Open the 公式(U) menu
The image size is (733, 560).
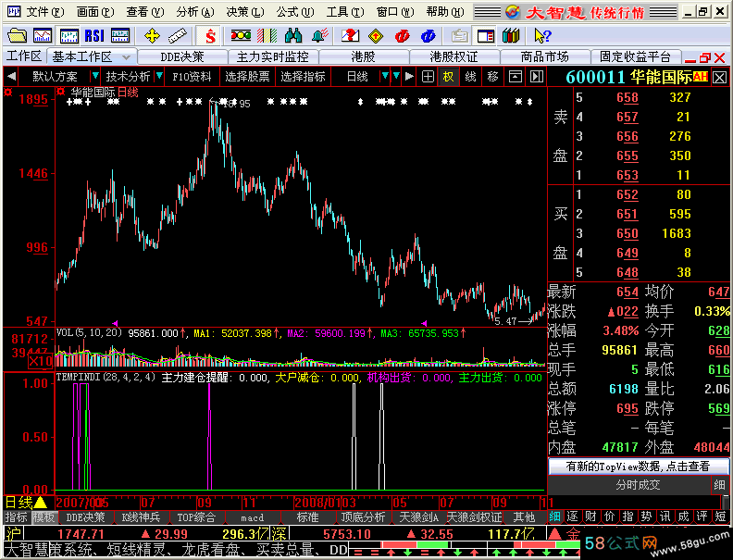coord(295,12)
